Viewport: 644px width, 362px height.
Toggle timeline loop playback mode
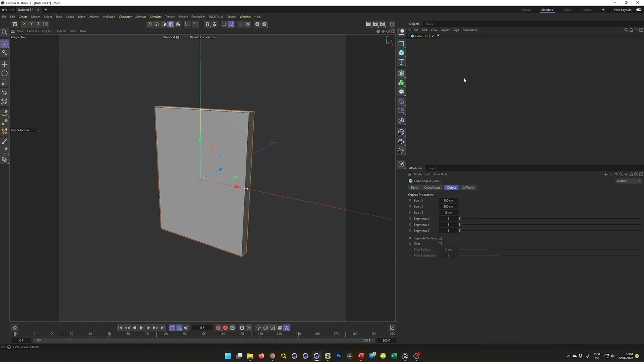172,328
